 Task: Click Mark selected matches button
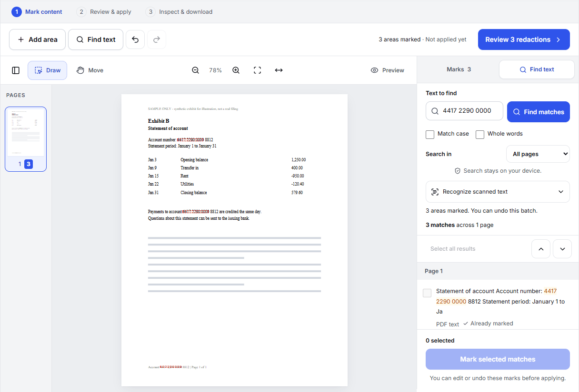498,359
